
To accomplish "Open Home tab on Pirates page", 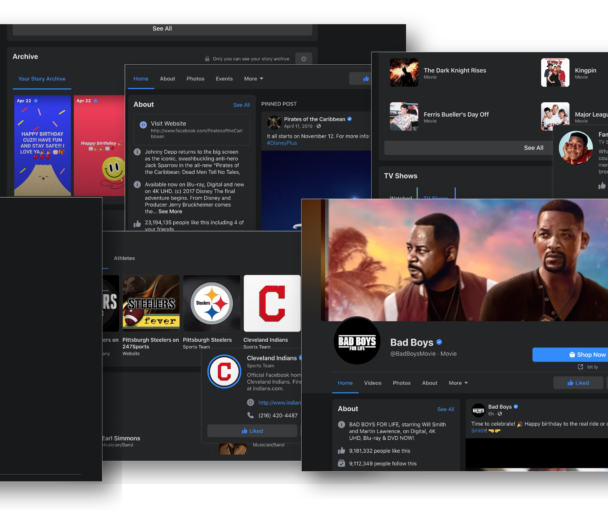I will pyautogui.click(x=141, y=79).
